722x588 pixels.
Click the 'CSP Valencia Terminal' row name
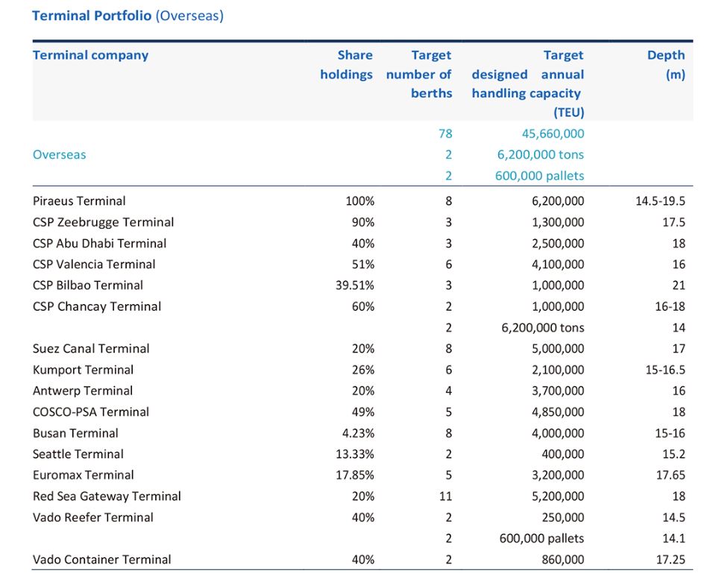point(94,265)
